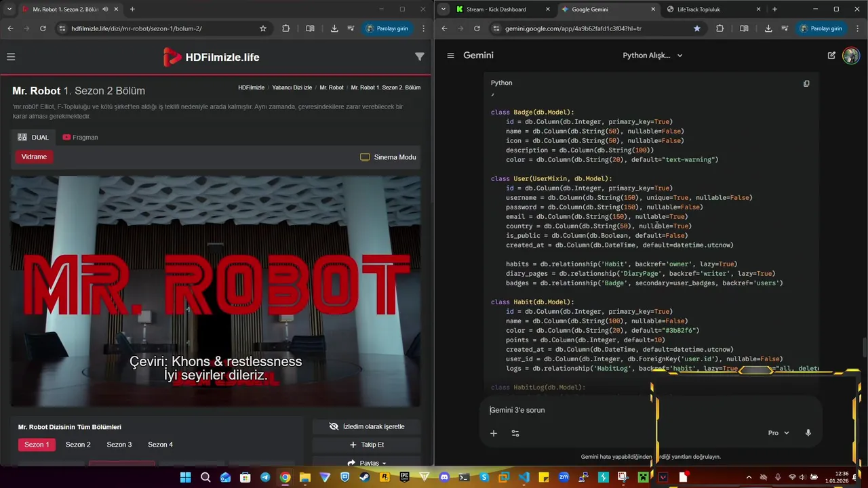Screen dimensions: 868x488
Task: Select the Sezon 1 tab
Action: pyautogui.click(x=37, y=445)
